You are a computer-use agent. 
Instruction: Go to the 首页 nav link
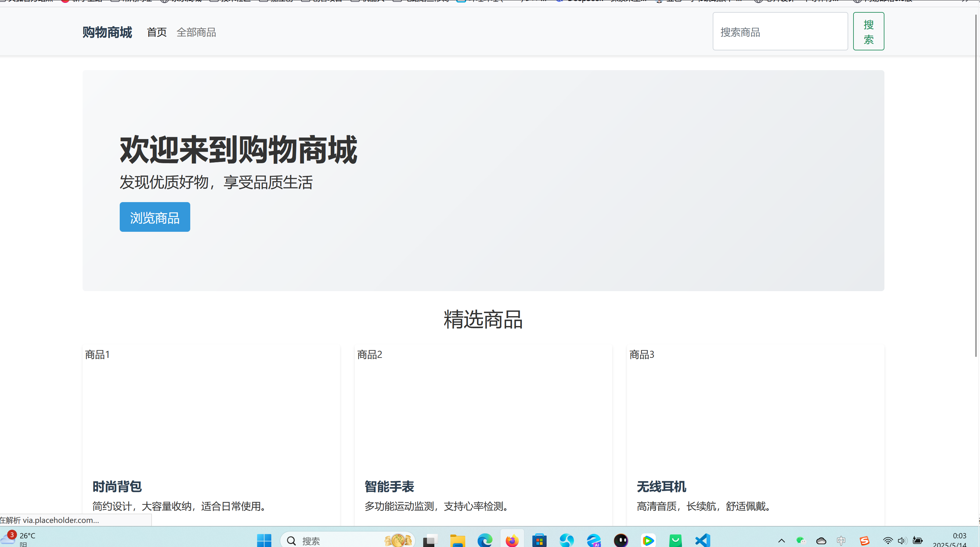click(x=157, y=32)
